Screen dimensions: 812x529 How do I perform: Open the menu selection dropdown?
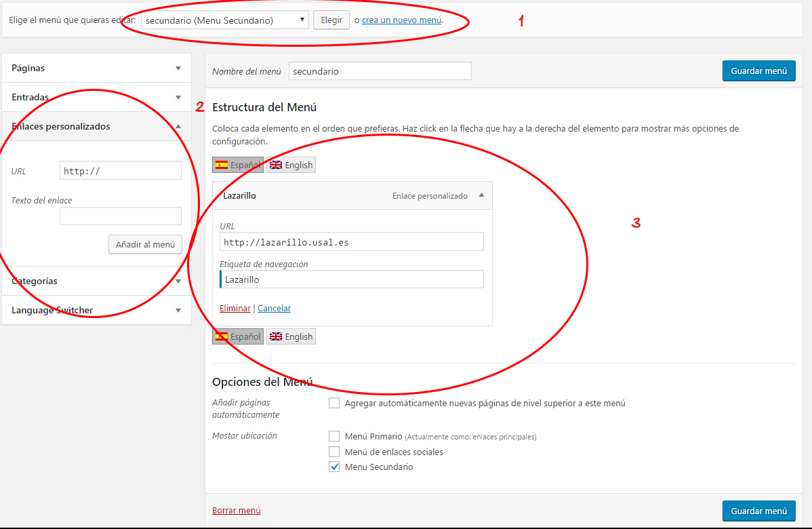(x=224, y=20)
